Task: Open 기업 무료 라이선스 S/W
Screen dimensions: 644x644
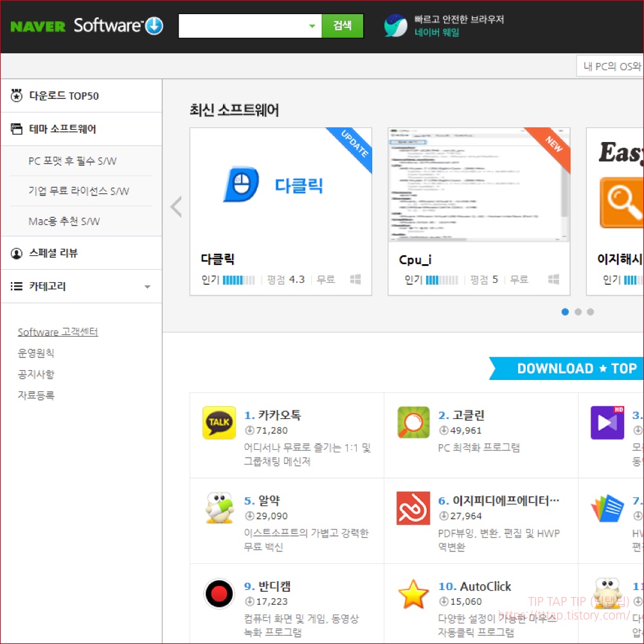Action: coord(78,191)
